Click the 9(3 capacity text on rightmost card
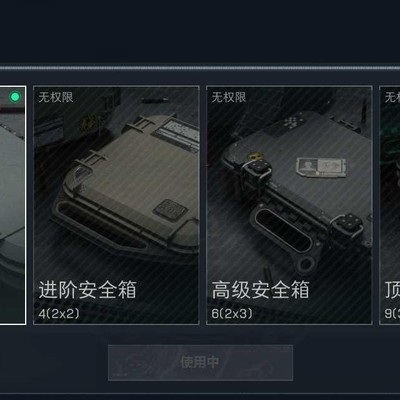 [392, 314]
